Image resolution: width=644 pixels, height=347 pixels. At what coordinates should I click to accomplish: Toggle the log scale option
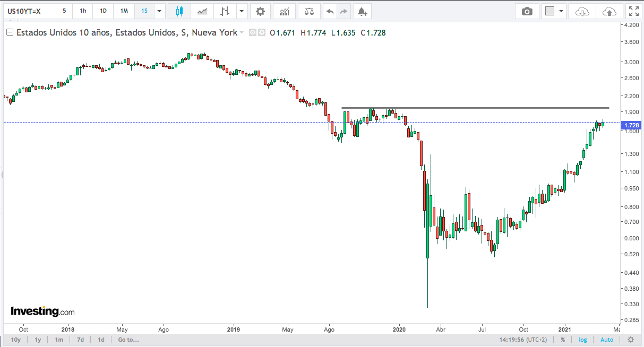tap(583, 340)
